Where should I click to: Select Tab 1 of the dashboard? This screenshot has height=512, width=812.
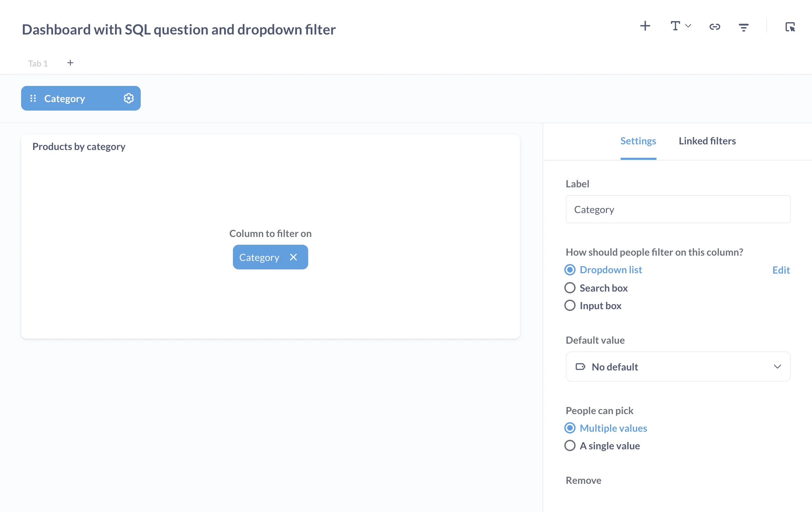[x=38, y=63]
